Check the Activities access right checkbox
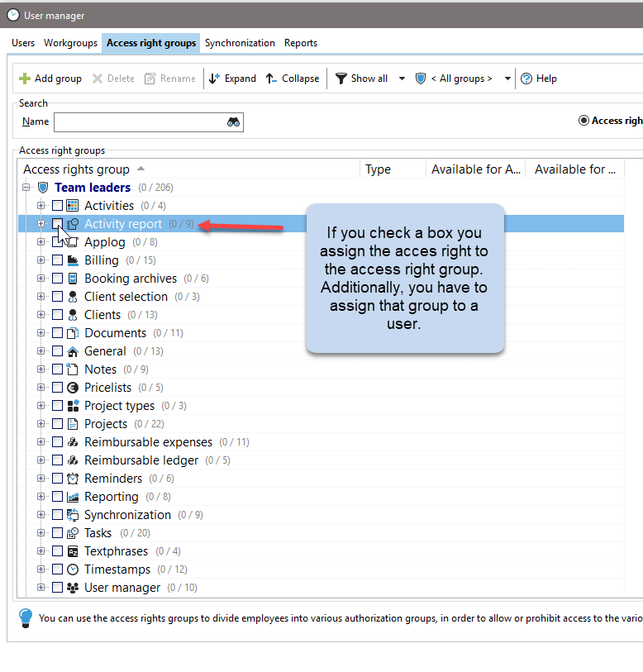Viewport: 643px width, 672px height. pyautogui.click(x=57, y=206)
